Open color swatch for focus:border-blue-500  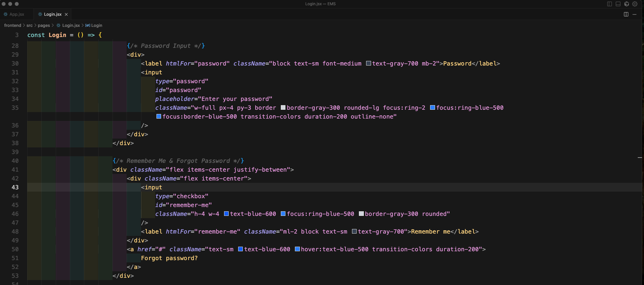pyautogui.click(x=159, y=117)
